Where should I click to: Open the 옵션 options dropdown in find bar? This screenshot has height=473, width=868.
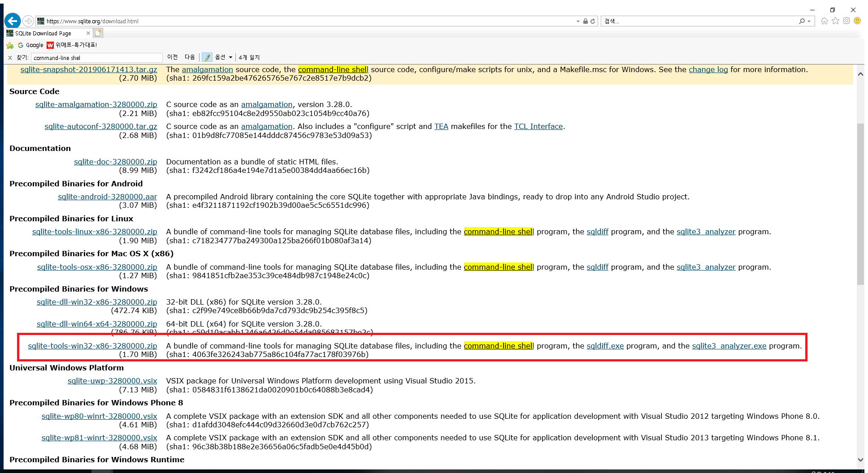224,57
